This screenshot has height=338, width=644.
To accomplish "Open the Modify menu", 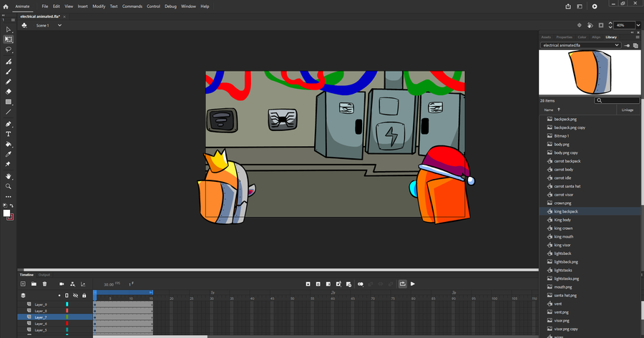I will tap(99, 6).
